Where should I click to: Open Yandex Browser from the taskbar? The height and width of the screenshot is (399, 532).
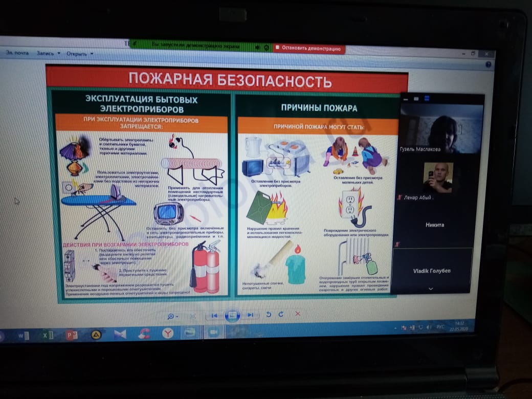(x=168, y=333)
